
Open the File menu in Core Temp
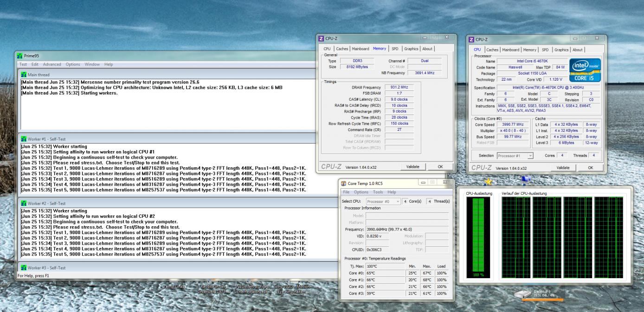pos(346,192)
